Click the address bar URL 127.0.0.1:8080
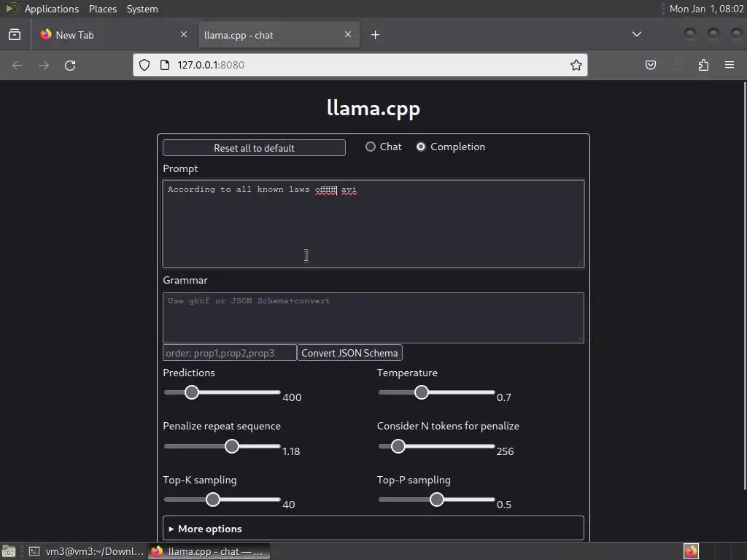Image resolution: width=747 pixels, height=560 pixels. (211, 65)
